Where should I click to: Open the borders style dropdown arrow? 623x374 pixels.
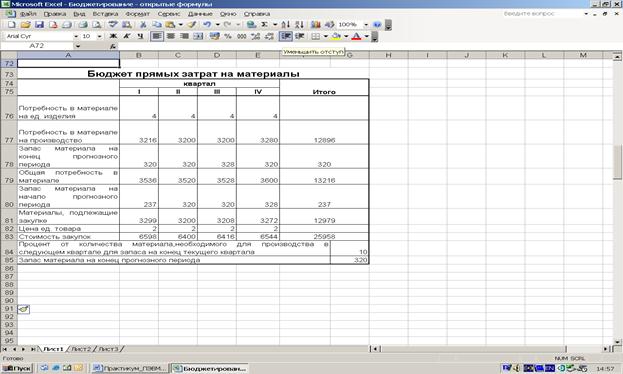click(325, 36)
